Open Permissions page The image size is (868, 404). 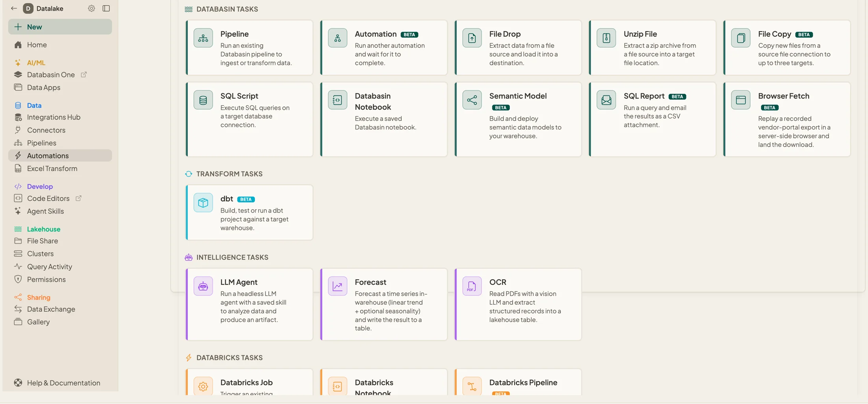pyautogui.click(x=46, y=279)
